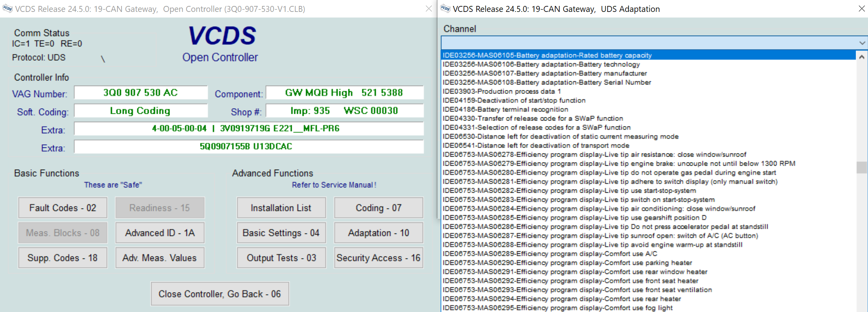
Task: Select Live tip switch on start-stop-system channel
Action: (x=649, y=199)
